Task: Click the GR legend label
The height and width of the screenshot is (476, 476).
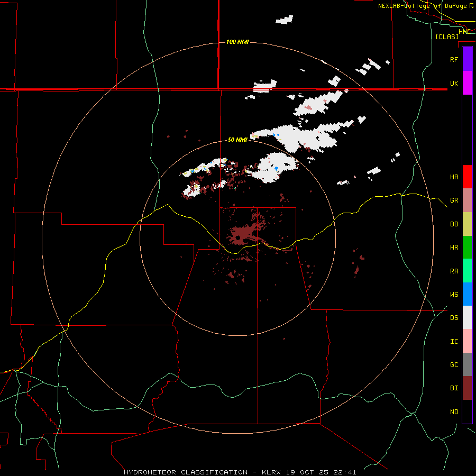Action: pos(454,200)
